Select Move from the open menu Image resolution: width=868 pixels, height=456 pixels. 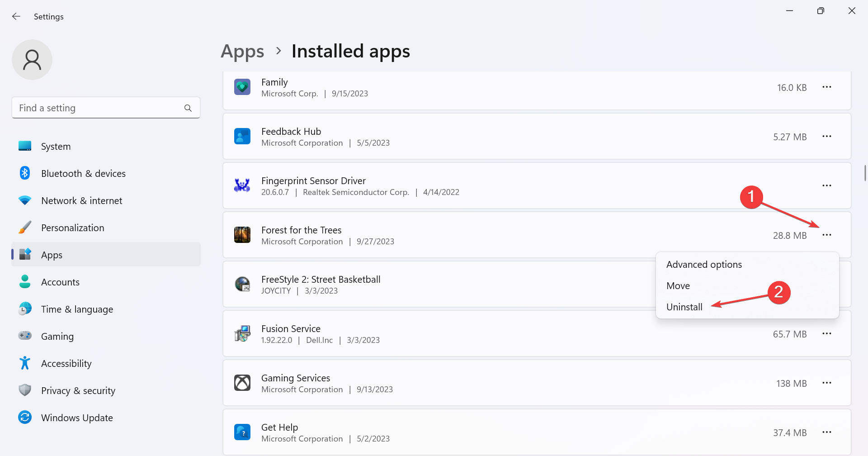pos(678,285)
